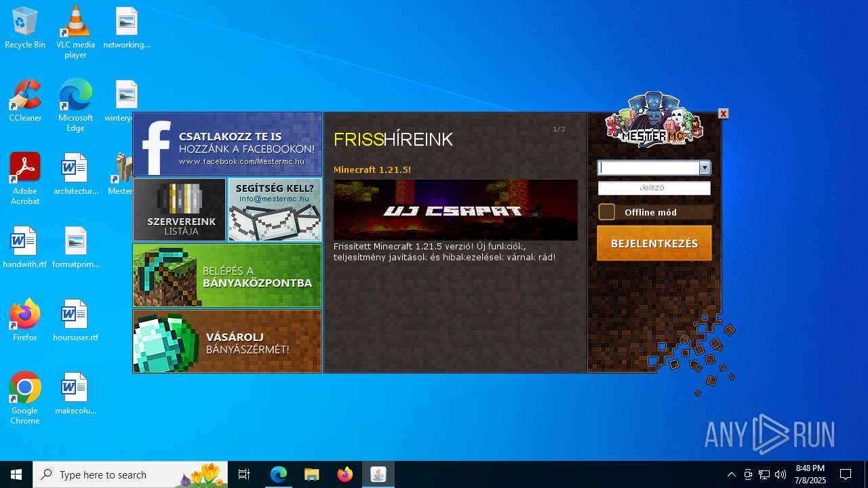Screen dimensions: 868x488
Task: Open VLC media player shortcut
Action: [x=75, y=33]
